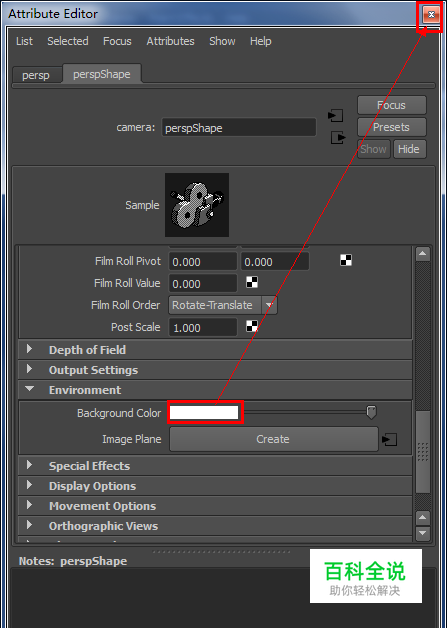This screenshot has width=447, height=628.
Task: Click the Notes text area
Action: tap(223, 598)
